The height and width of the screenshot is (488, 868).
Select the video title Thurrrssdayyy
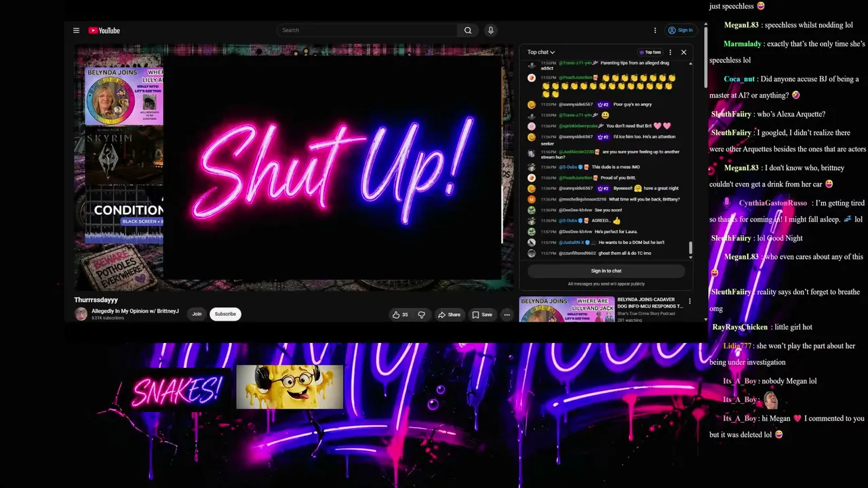[x=96, y=300]
